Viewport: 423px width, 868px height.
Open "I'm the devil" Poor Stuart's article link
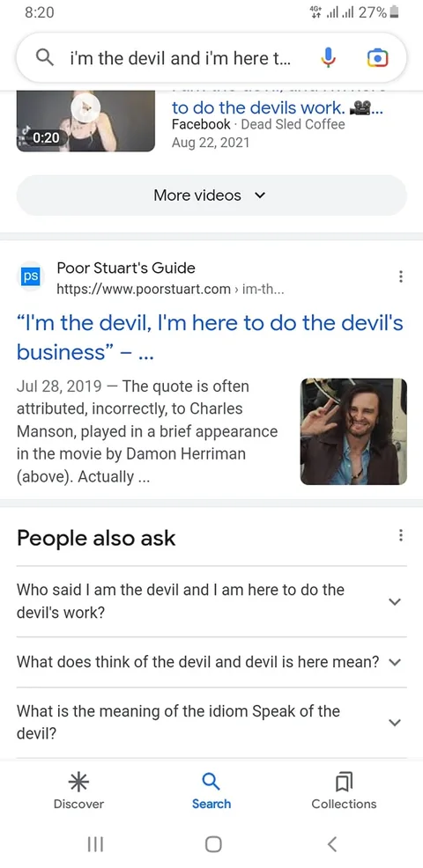(210, 337)
